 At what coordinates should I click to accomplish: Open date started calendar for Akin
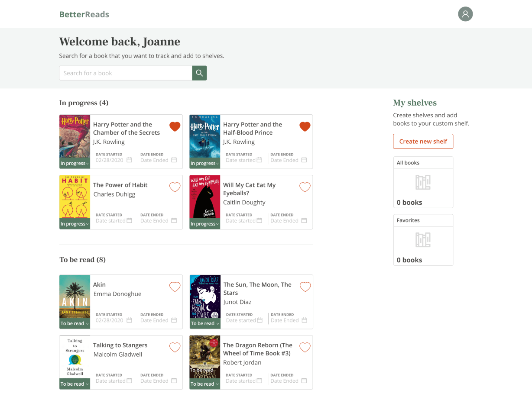pos(129,320)
